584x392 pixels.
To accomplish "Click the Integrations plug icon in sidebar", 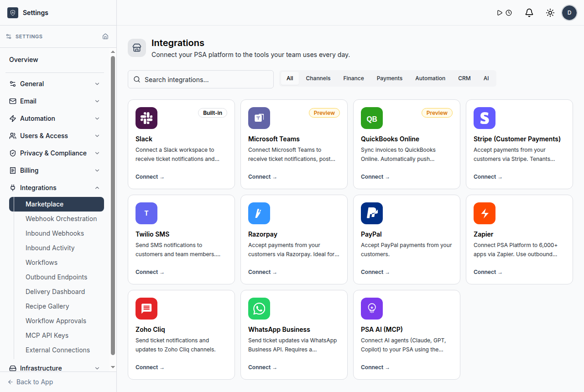I will (x=13, y=188).
